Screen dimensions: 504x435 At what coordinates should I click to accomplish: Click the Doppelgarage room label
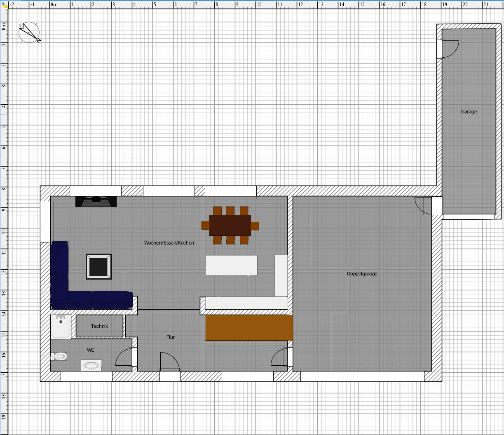[x=362, y=274]
